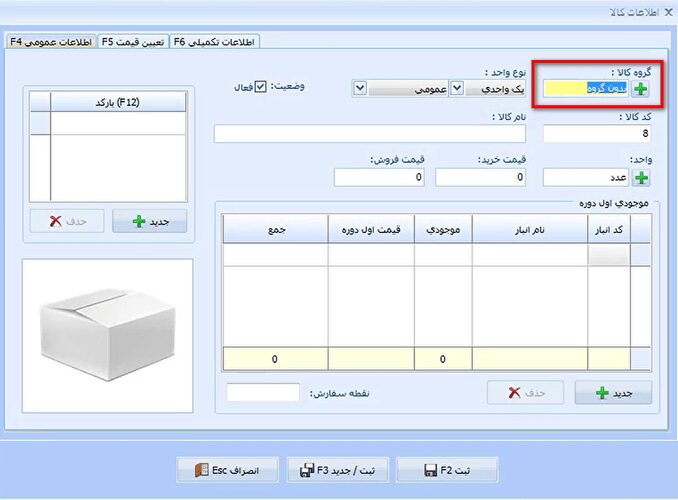Close the اطلاعات کالا window
Screen dimensions: 678x500
668,12
